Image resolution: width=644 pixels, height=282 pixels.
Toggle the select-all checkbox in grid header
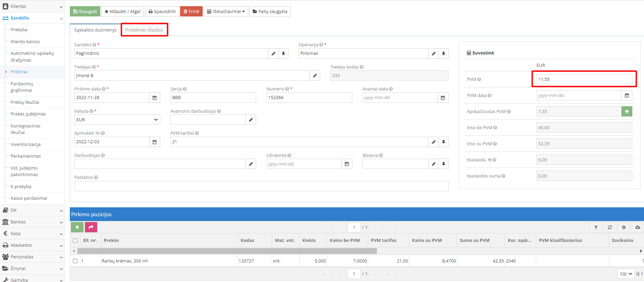pos(75,241)
